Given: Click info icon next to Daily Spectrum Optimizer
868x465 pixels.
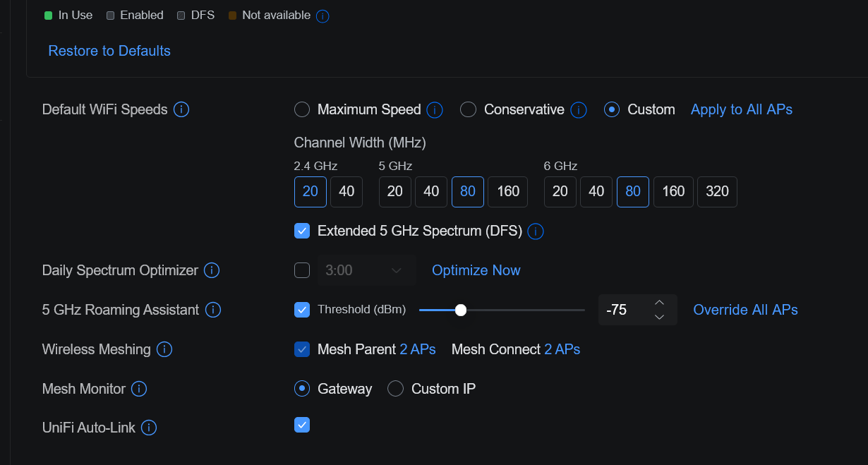Looking at the screenshot, I should tap(212, 270).
